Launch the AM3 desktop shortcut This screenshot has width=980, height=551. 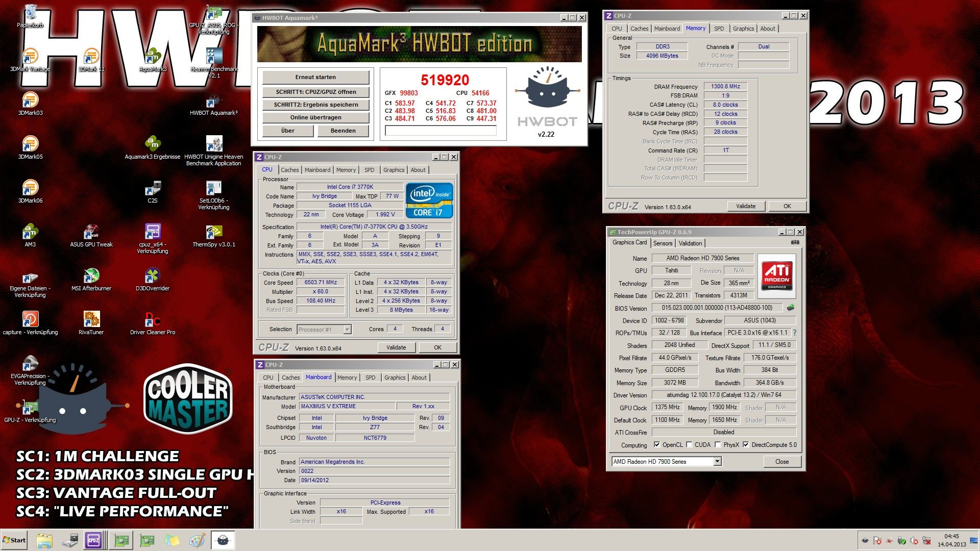pos(30,235)
